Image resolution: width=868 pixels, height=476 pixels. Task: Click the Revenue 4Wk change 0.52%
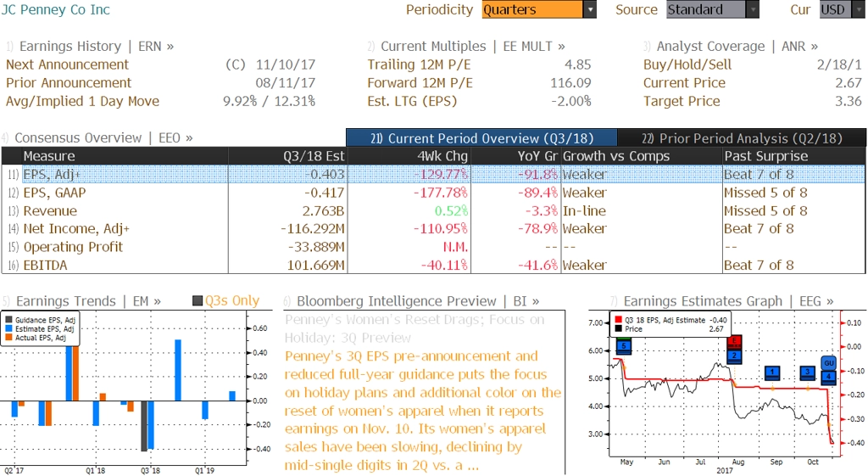click(451, 210)
